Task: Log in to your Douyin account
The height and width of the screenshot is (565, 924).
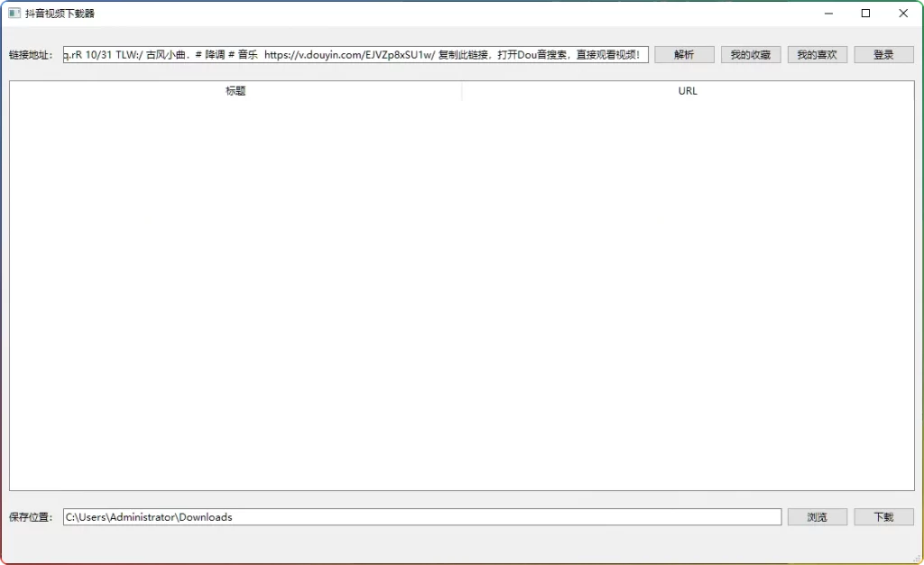Action: [883, 54]
